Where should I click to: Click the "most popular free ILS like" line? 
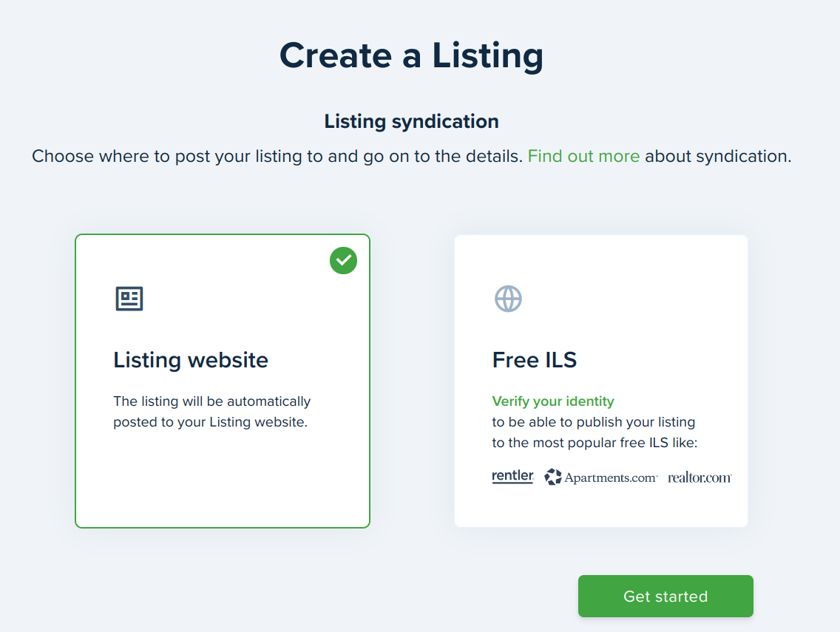click(x=595, y=443)
